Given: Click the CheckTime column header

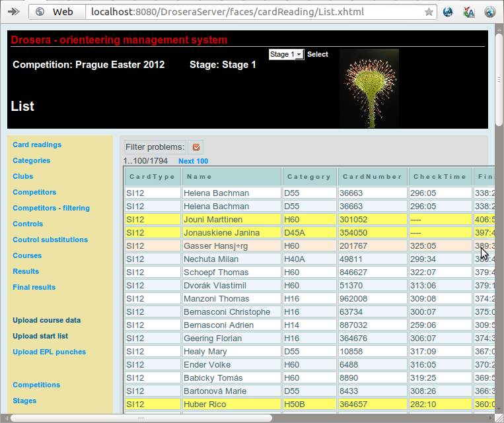Looking at the screenshot, I should 440,177.
